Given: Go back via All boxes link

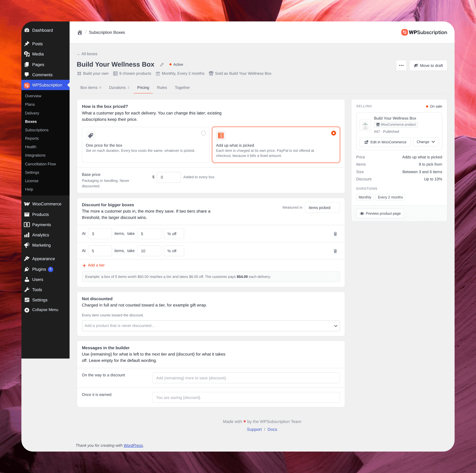Looking at the screenshot, I should pyautogui.click(x=87, y=54).
